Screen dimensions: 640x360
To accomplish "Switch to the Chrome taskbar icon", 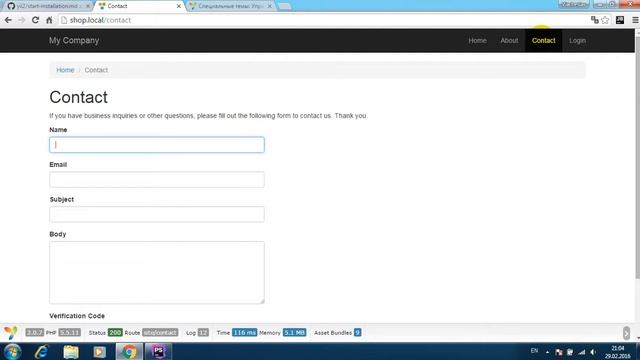I will pos(129,351).
